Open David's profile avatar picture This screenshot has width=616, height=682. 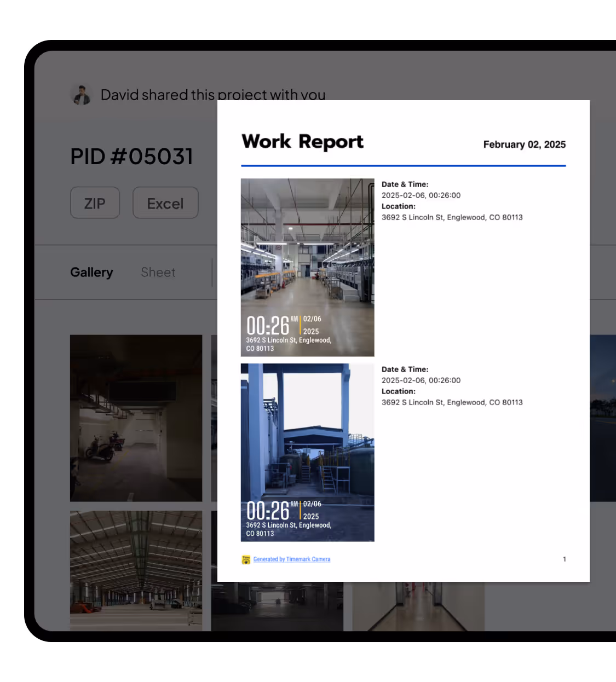(82, 94)
